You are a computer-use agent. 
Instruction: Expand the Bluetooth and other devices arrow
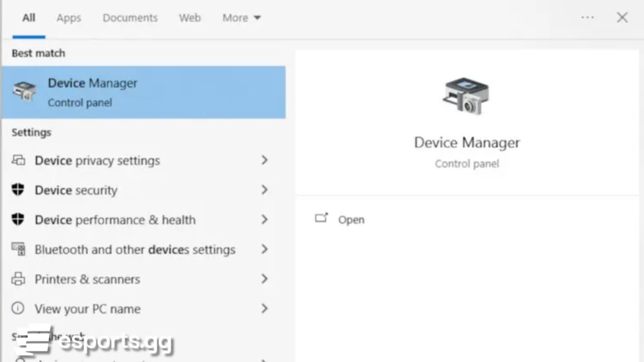264,250
